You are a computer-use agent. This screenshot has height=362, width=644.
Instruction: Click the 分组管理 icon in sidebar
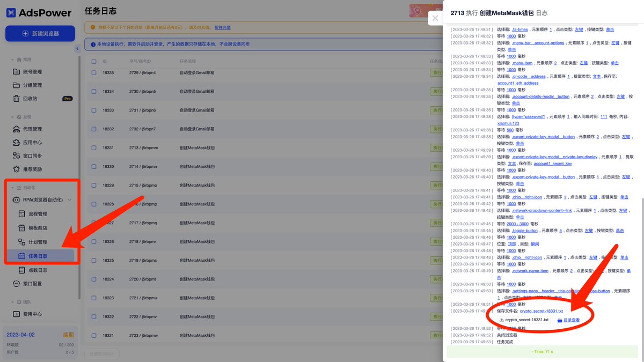point(17,85)
